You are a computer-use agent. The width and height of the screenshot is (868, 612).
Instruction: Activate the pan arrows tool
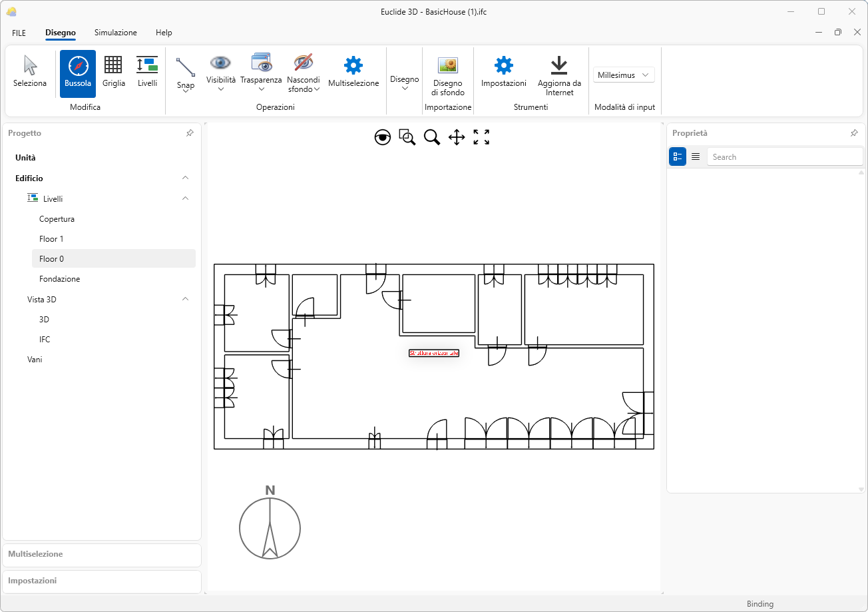click(x=457, y=137)
